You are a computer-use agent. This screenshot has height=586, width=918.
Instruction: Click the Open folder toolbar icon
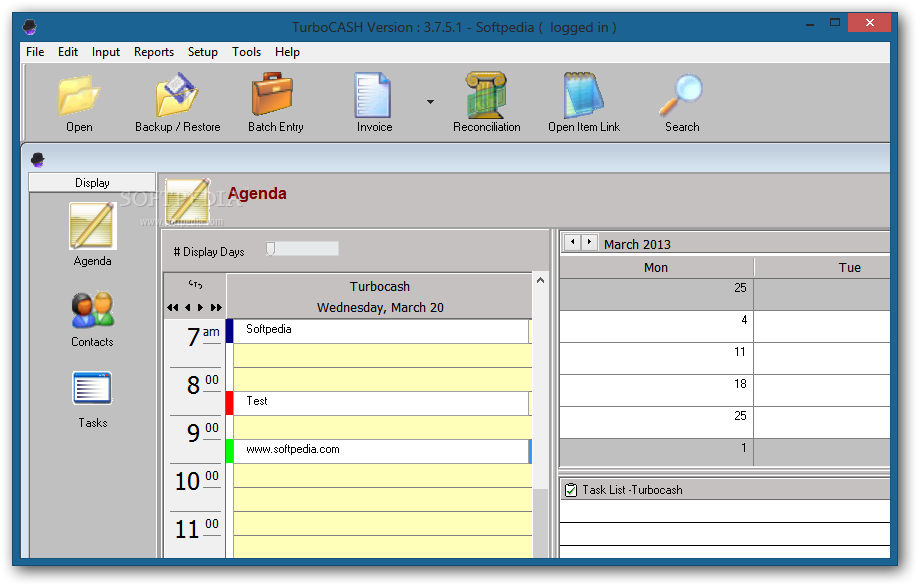point(79,95)
